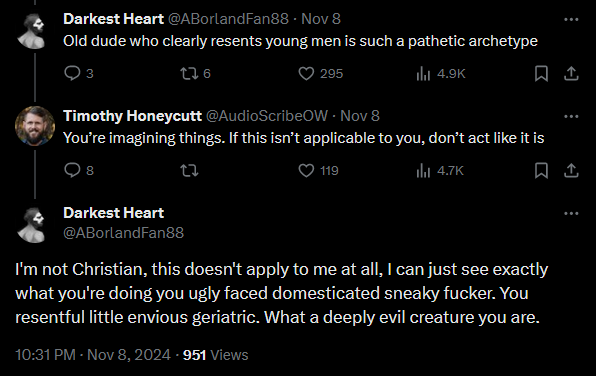This screenshot has width=596, height=376.
Task: Open the @AudioScribeOW handle link
Action: click(x=266, y=116)
